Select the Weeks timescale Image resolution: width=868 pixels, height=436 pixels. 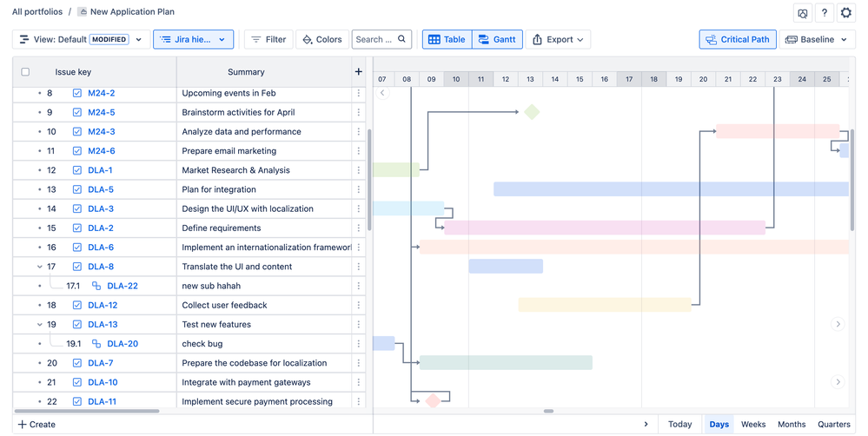click(x=753, y=424)
